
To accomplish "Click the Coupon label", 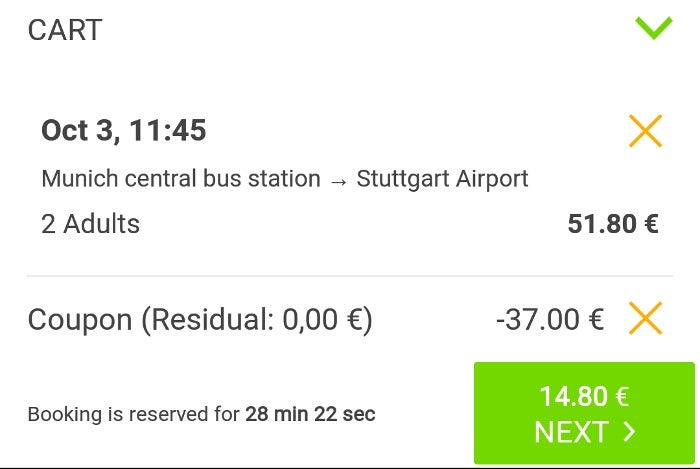I will click(x=80, y=320).
